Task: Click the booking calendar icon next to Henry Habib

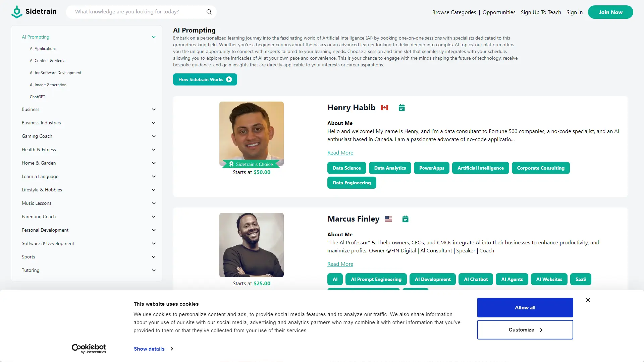Action: pyautogui.click(x=401, y=108)
